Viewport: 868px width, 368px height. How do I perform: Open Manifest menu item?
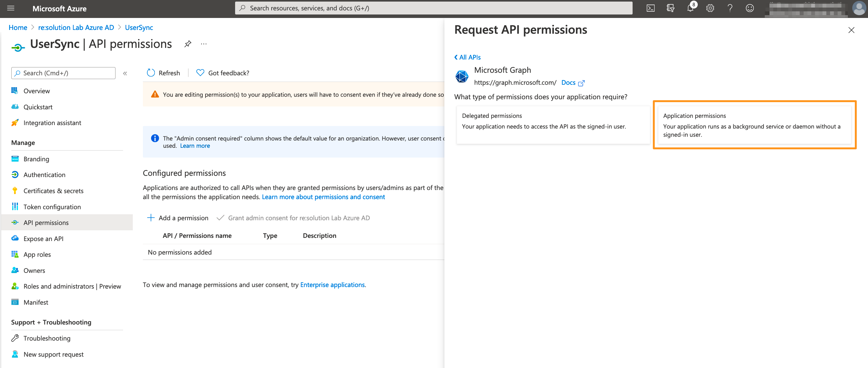click(x=36, y=302)
